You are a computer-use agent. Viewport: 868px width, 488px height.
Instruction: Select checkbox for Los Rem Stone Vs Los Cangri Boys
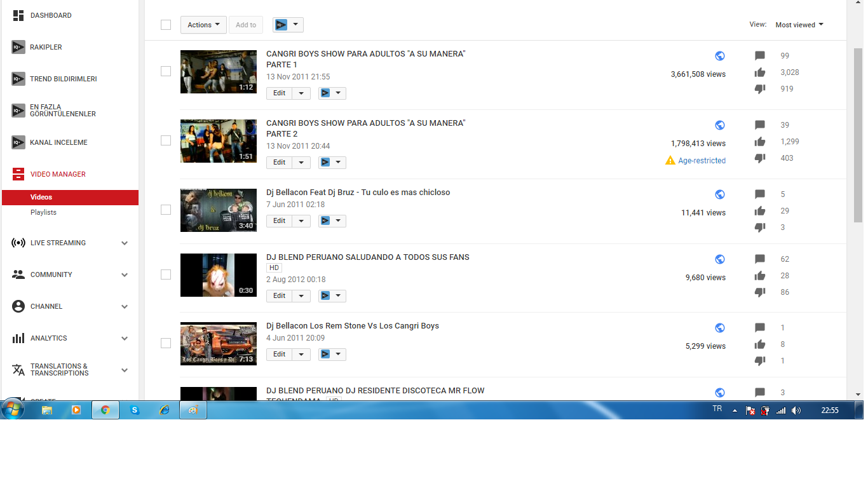pyautogui.click(x=166, y=343)
